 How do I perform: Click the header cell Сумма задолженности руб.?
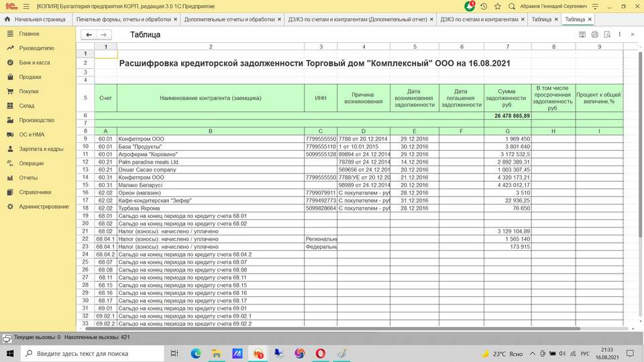pos(508,98)
